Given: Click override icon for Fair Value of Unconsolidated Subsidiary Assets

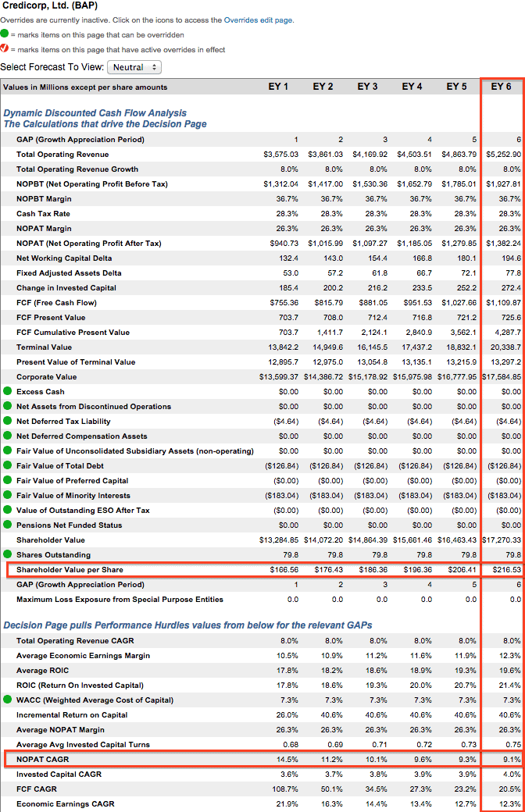Looking at the screenshot, I should [x=7, y=451].
